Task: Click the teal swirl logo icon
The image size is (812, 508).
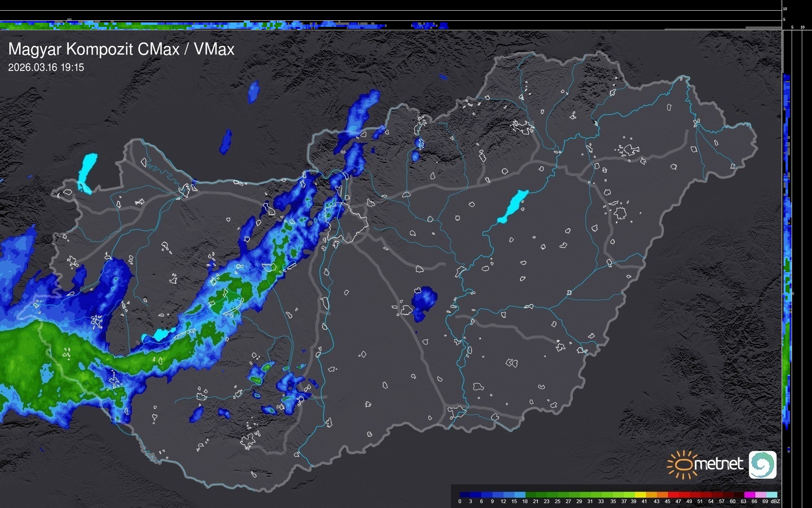Action: click(x=762, y=464)
